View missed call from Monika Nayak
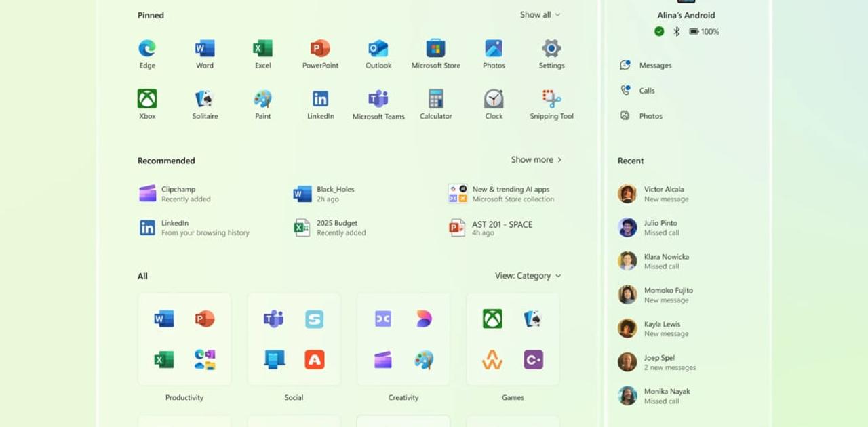 (x=654, y=396)
